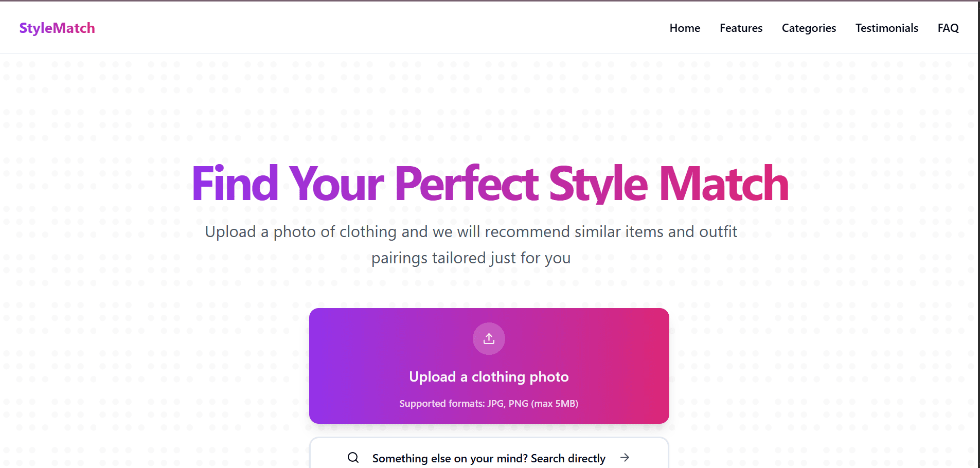This screenshot has height=468, width=980.
Task: Open the StyleMatch logo link
Action: (57, 28)
